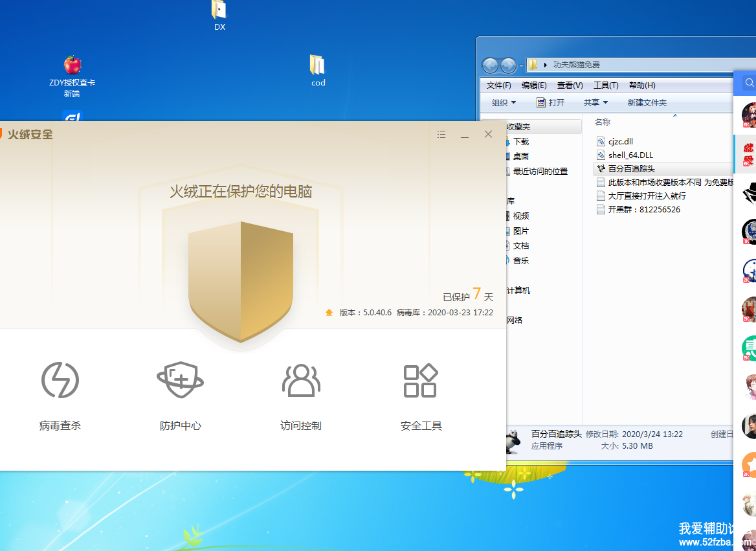
Task: Select the shell_64.DLL file
Action: coord(630,155)
